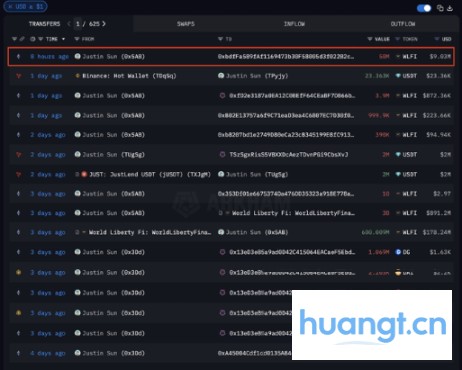Click the JUST: JustLend USDT red icon

[x=84, y=174]
